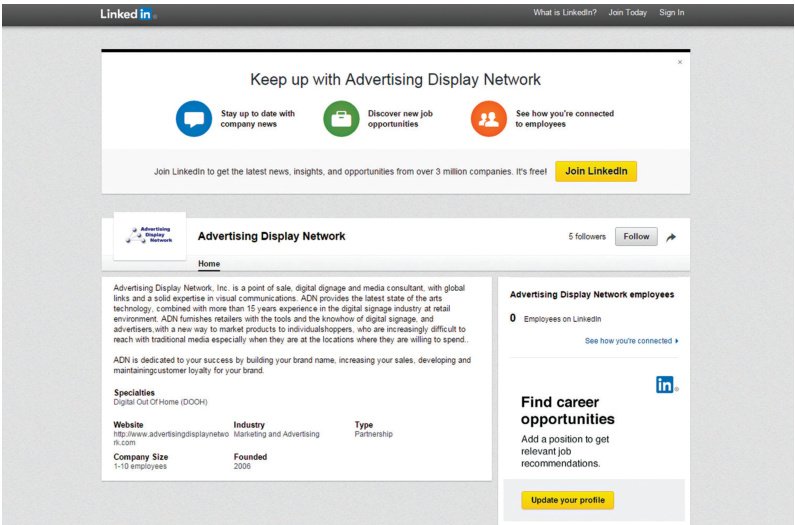
Task: Click the company website URL
Action: 171,438
